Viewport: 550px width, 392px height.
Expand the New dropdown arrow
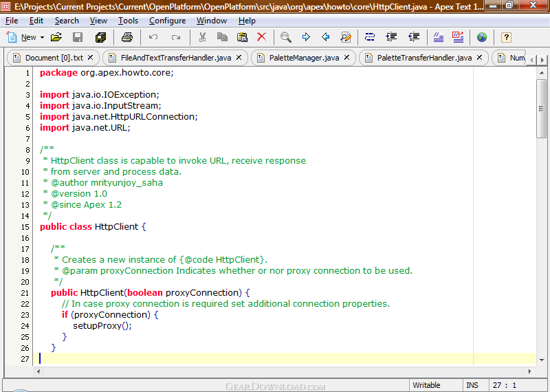[x=42, y=37]
